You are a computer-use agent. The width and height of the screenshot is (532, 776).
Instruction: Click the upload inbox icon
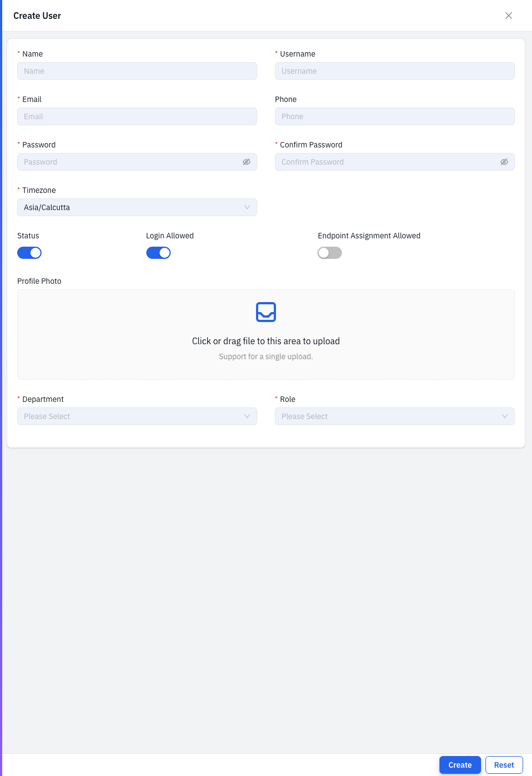[266, 312]
